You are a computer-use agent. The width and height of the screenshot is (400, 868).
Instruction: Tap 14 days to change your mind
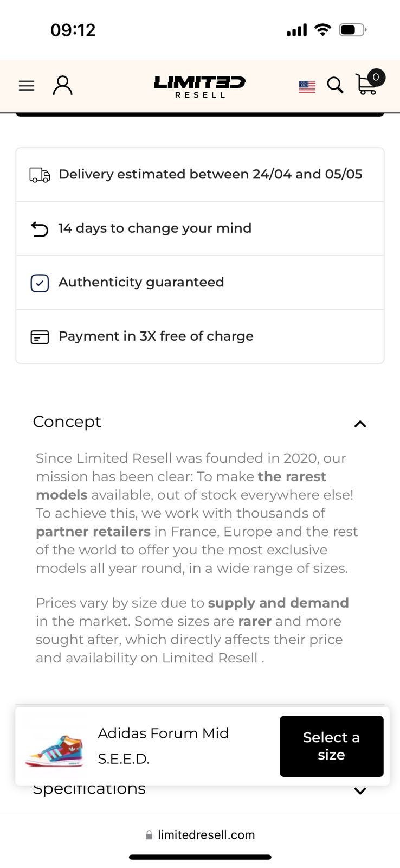pyautogui.click(x=155, y=228)
